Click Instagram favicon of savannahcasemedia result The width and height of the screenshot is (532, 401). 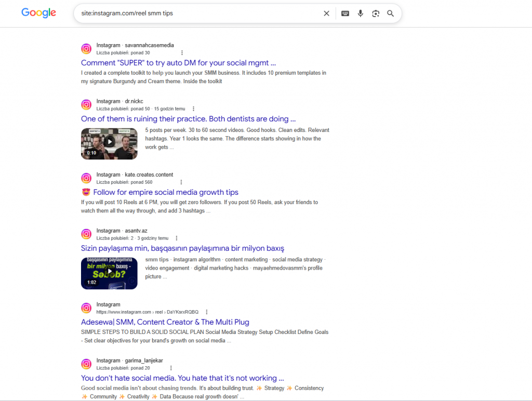86,49
